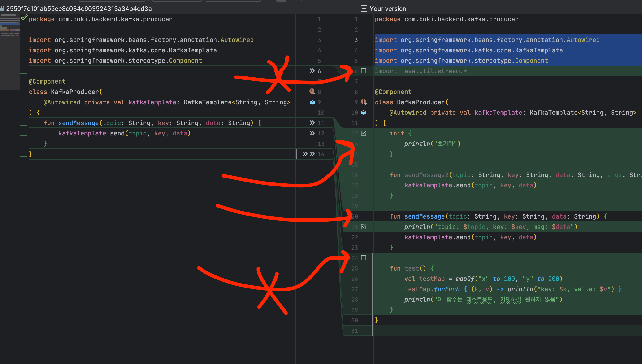Uncheck the init block change at line 12

tap(364, 133)
